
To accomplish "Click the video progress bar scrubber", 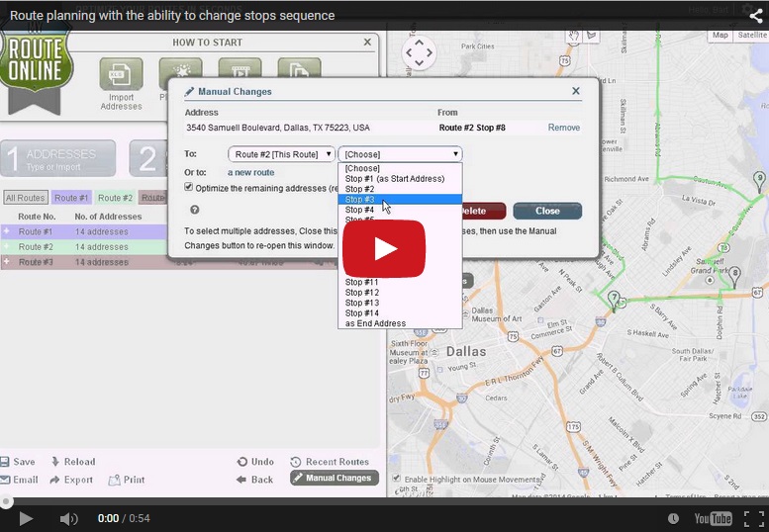I will (6, 501).
